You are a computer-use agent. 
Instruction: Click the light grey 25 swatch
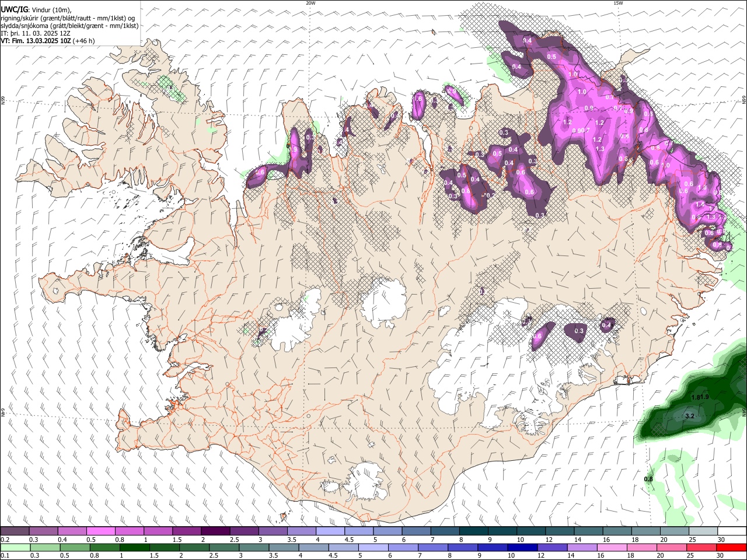(704, 531)
